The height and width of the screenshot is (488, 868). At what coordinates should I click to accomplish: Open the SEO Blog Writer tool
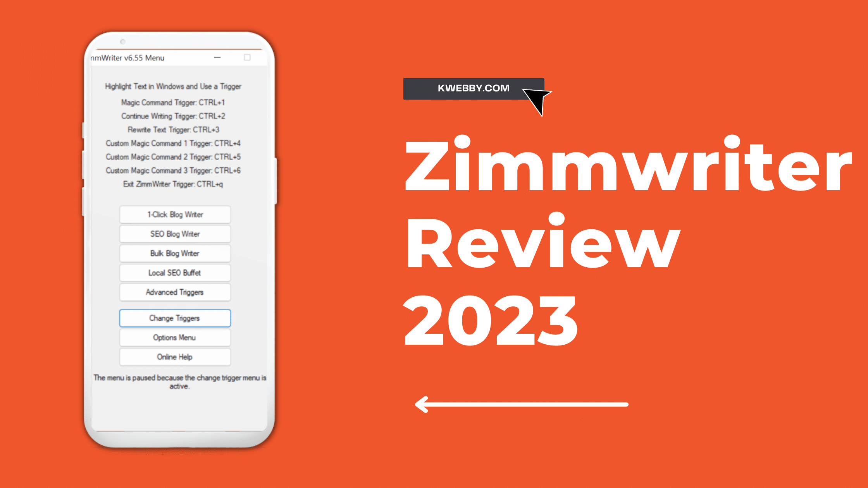pos(175,234)
